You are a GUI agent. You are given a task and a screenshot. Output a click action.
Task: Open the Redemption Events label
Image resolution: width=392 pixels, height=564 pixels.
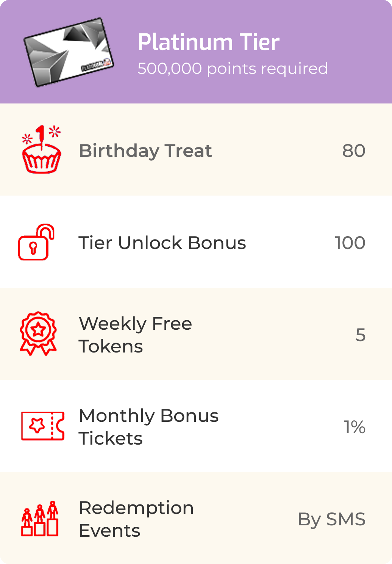136,519
